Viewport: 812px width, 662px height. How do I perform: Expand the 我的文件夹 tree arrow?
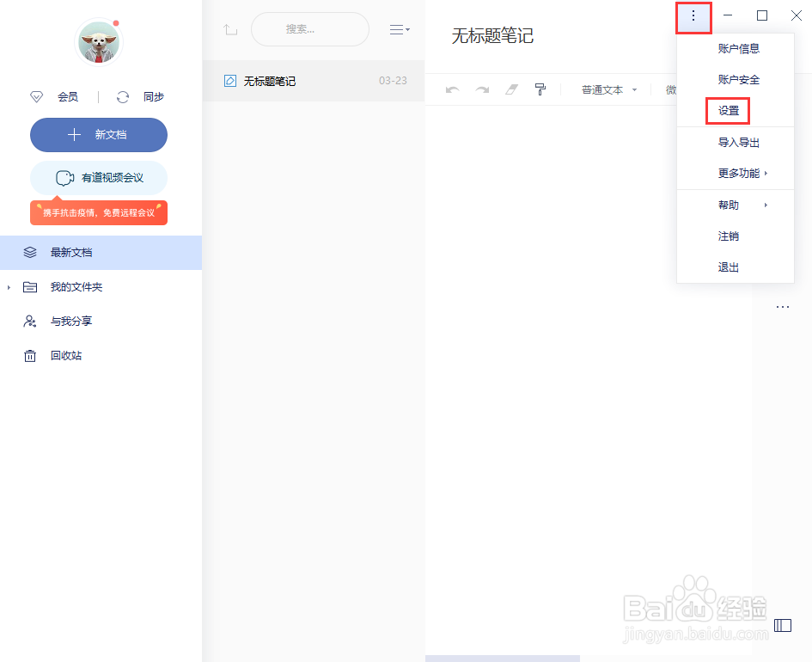tap(9, 287)
